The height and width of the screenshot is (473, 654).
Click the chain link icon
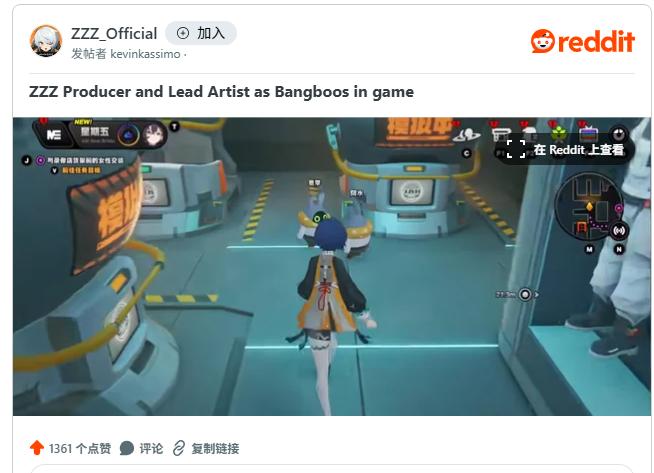coord(179,448)
